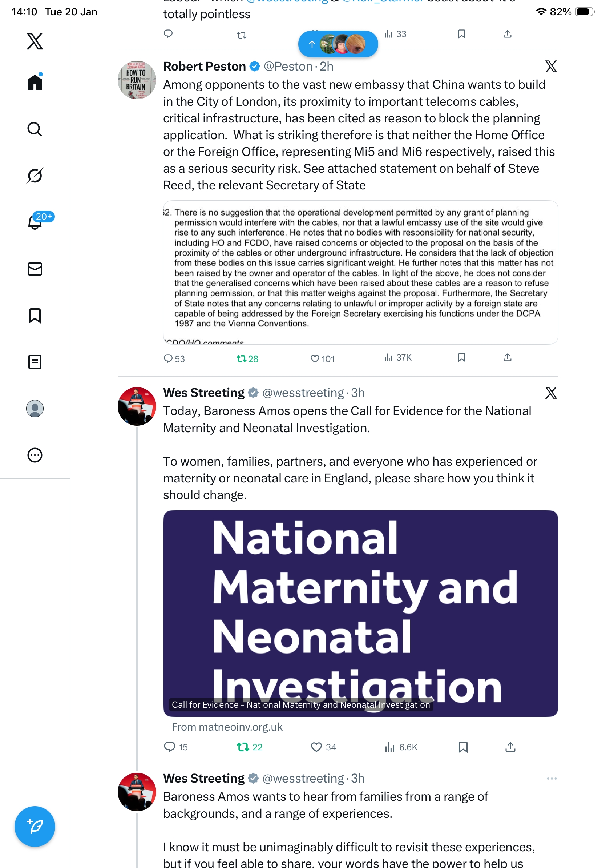Open the profile tab in sidebar
This screenshot has width=606, height=868.
pyautogui.click(x=35, y=408)
